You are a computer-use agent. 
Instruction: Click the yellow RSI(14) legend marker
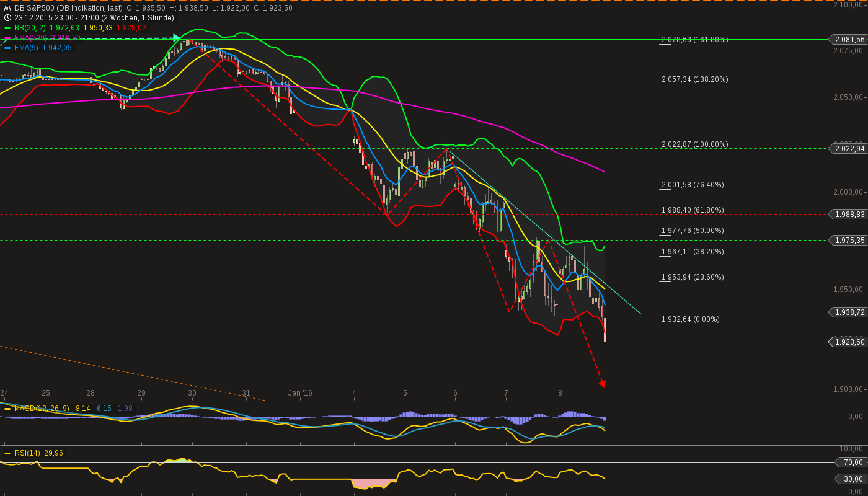point(7,453)
